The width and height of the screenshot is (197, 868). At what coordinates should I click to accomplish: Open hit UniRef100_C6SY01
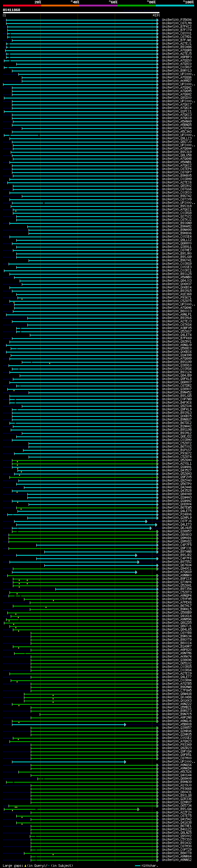tap(176, 33)
